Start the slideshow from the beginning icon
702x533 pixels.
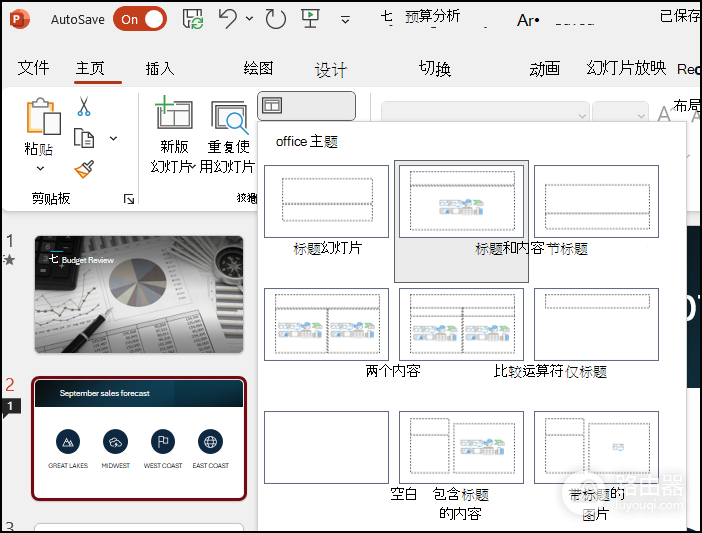pyautogui.click(x=310, y=19)
